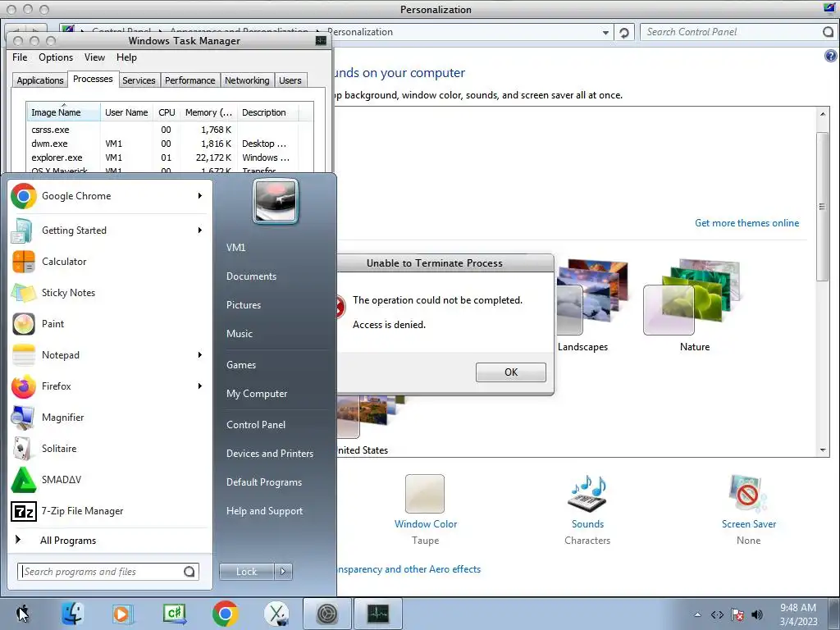Open the Personalization help icon
The height and width of the screenshot is (630, 840).
click(x=830, y=56)
